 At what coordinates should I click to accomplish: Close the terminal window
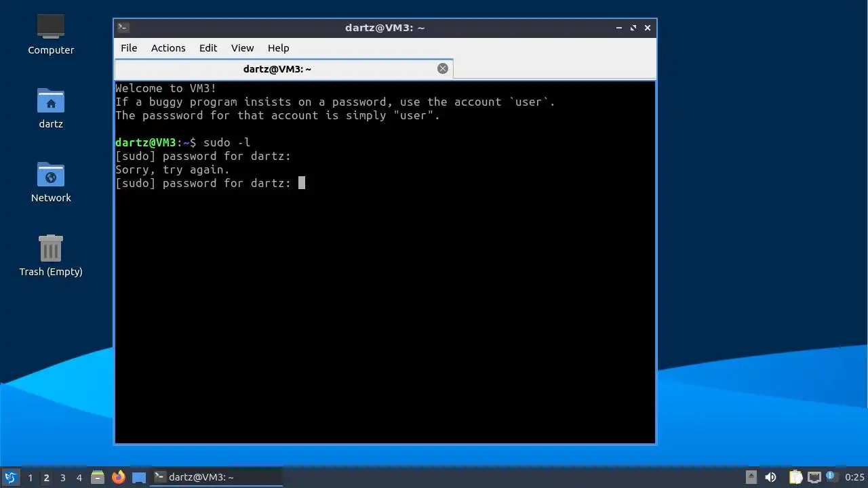click(648, 28)
